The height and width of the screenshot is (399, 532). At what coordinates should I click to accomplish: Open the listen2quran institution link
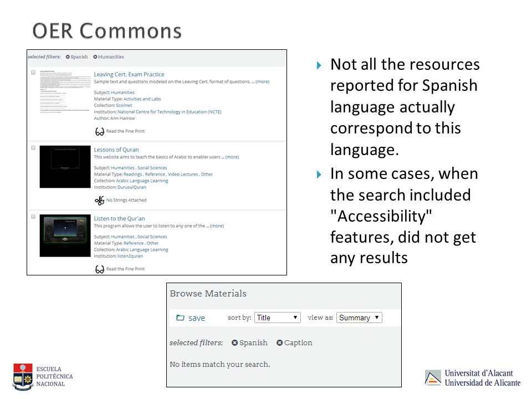[x=130, y=256]
